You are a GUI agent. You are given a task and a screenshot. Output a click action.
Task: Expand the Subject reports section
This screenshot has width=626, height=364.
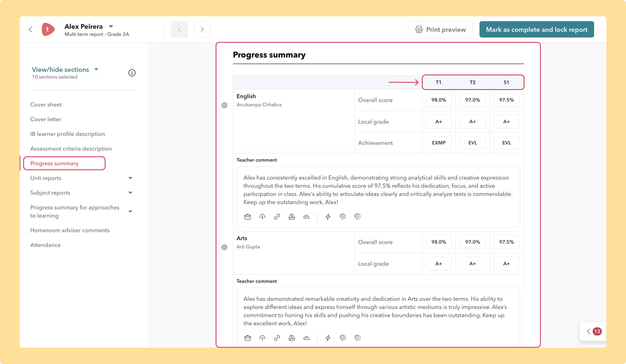coord(130,193)
